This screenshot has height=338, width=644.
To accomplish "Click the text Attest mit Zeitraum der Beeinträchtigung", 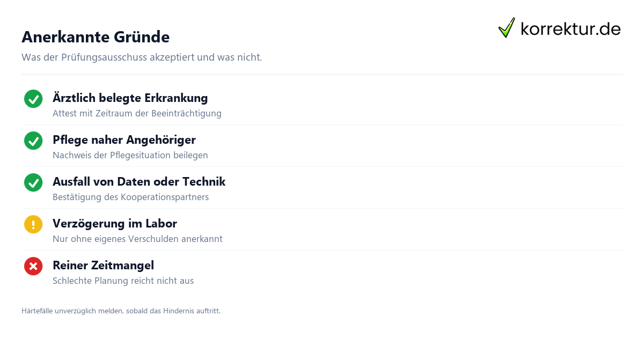I will tap(137, 113).
